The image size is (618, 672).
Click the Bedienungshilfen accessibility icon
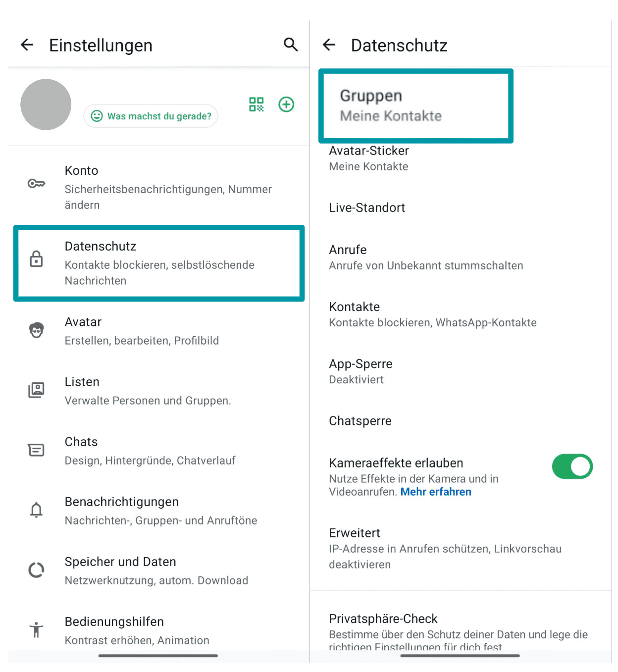[x=36, y=629]
